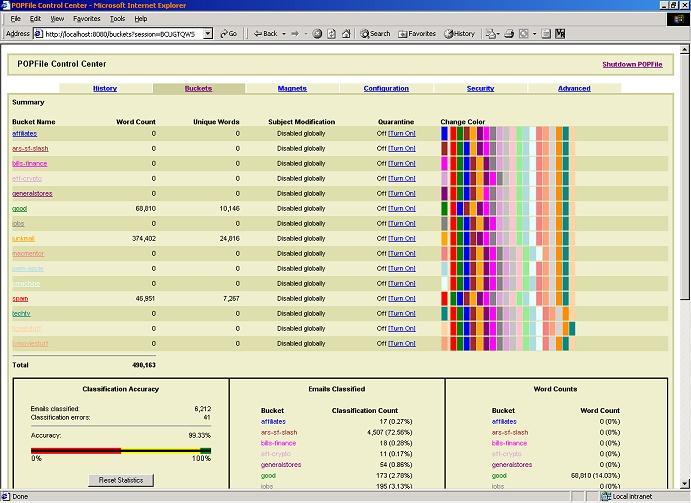This screenshot has height=503, width=691.
Task: Click the Forward arrow toolbar button
Action: point(295,34)
